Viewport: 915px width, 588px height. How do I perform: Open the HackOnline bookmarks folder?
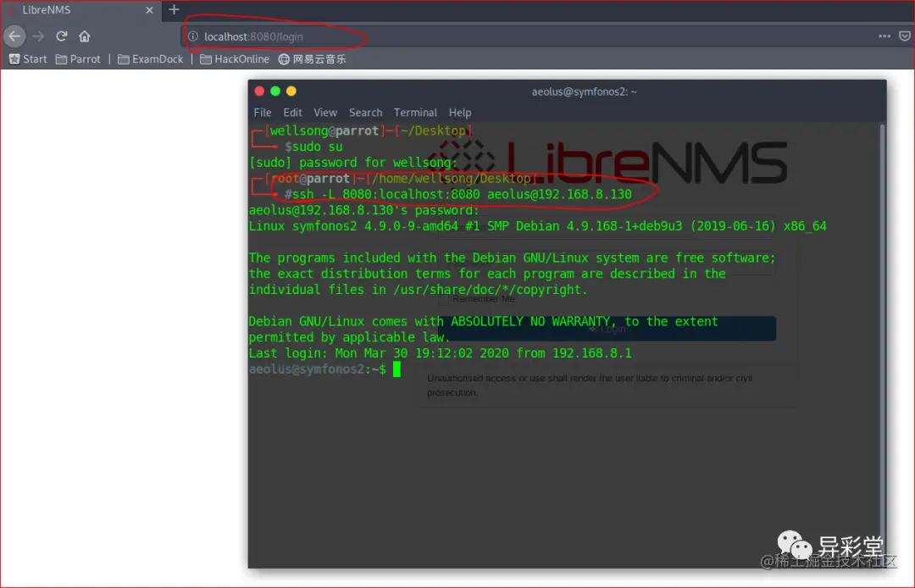[x=235, y=59]
